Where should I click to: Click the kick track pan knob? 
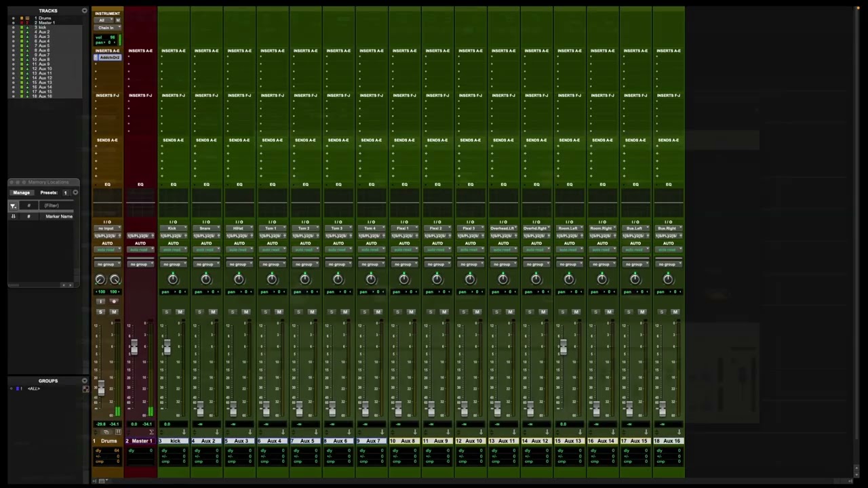coord(173,279)
